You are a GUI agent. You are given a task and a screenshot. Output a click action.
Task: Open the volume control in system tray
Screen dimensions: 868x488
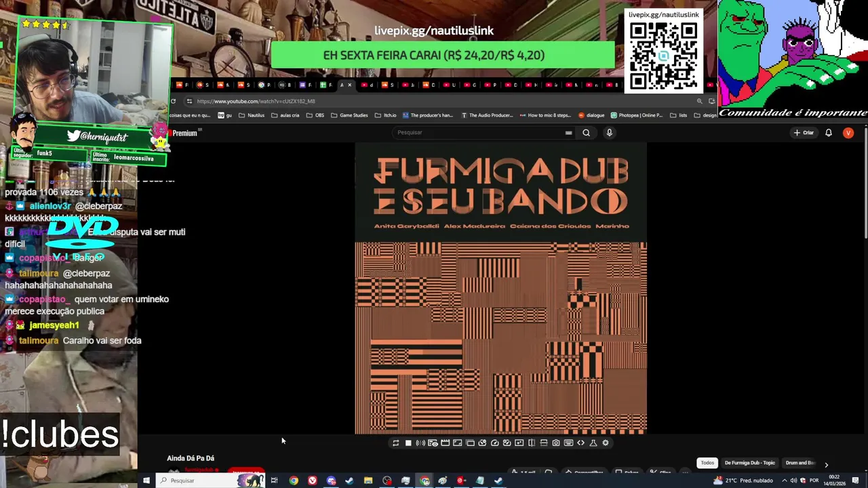click(793, 481)
